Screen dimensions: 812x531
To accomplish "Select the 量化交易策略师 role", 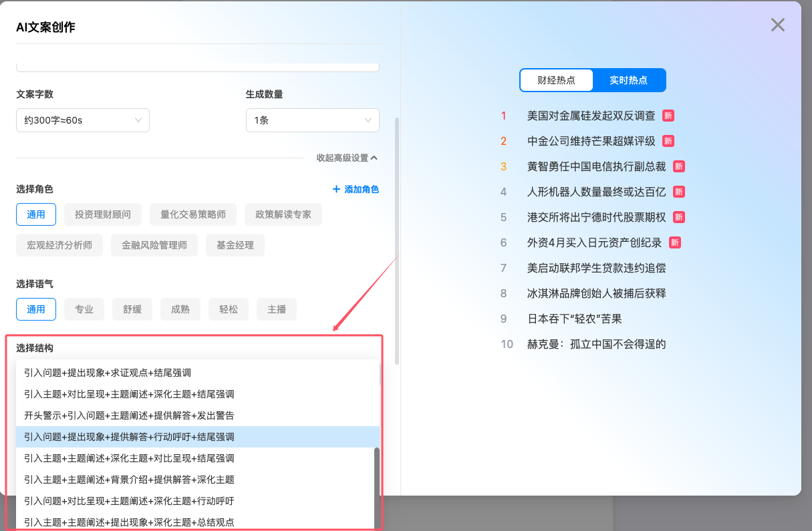I will pyautogui.click(x=193, y=214).
